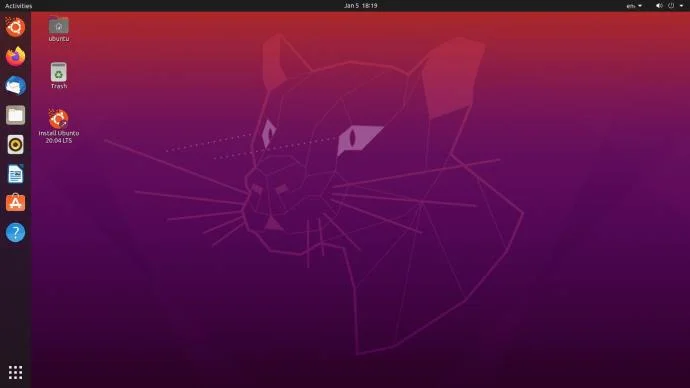Open Firefox from the dock
The image size is (690, 388).
coord(15,56)
